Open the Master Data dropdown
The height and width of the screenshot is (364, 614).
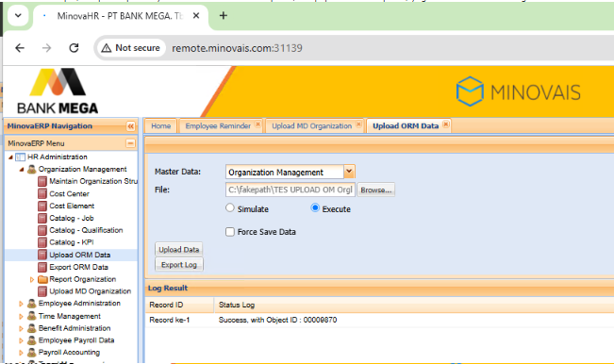tap(349, 172)
